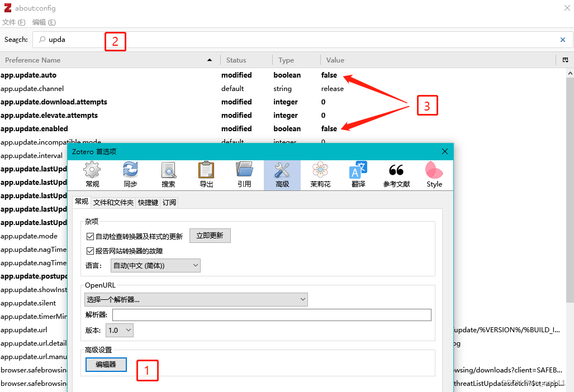The height and width of the screenshot is (392, 574).
Task: Switch to the 文件和文件夹 tab
Action: 113,203
